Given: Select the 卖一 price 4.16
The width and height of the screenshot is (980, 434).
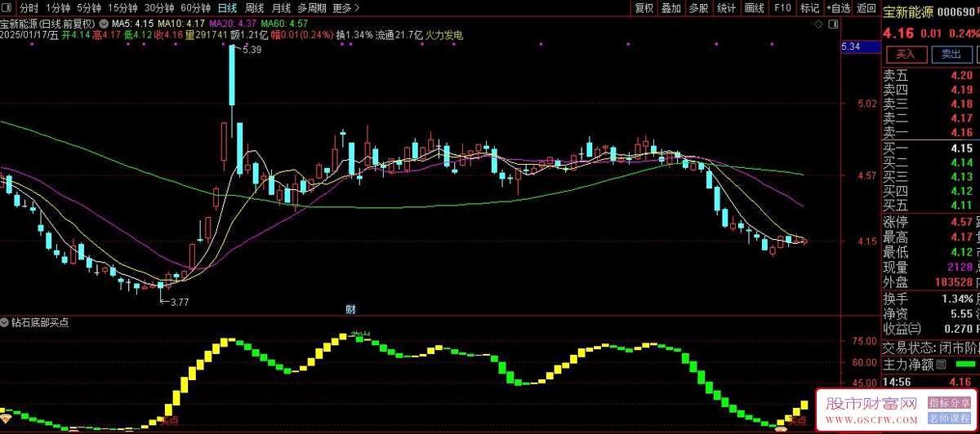Looking at the screenshot, I should coord(960,133).
